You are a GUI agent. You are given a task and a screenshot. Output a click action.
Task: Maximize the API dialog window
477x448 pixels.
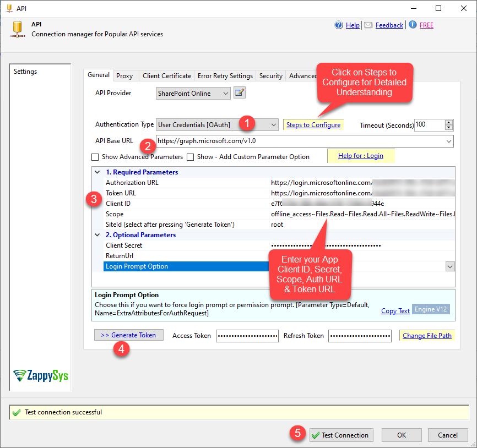point(438,8)
